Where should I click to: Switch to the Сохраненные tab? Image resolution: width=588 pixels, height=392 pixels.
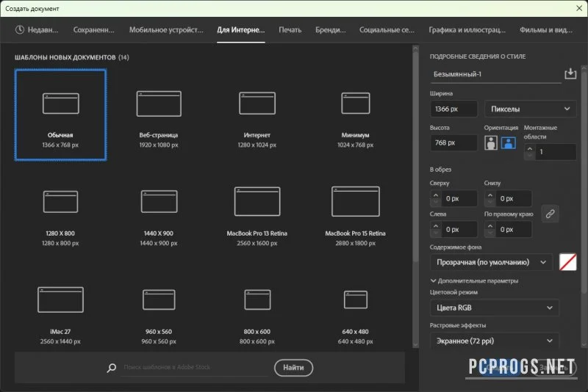(94, 29)
